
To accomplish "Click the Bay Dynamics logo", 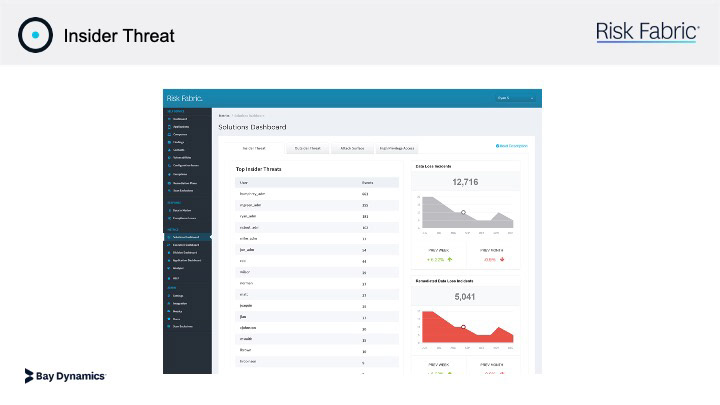I will pyautogui.click(x=65, y=376).
